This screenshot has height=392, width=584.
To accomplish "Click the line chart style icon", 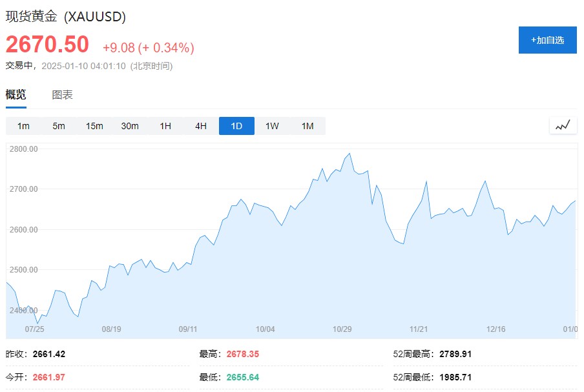I will pos(563,125).
